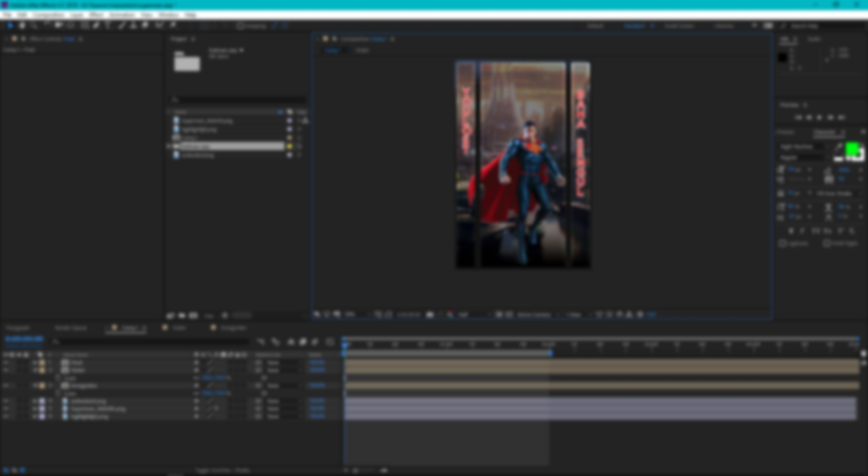Open the font family dropdown

pos(804,147)
